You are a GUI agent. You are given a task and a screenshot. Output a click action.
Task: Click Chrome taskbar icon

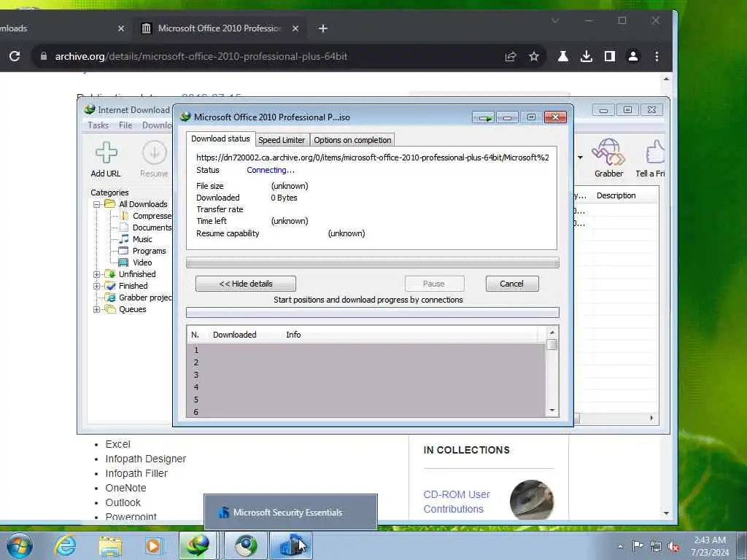coord(246,545)
